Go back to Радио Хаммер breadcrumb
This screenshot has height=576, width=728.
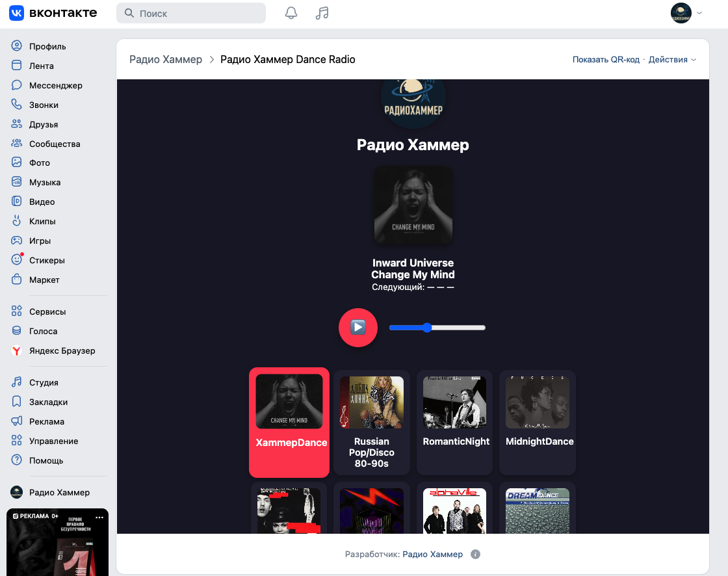coord(166,59)
